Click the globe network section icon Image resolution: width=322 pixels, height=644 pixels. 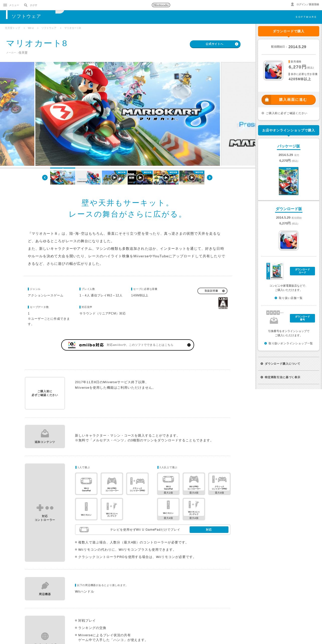[45, 636]
